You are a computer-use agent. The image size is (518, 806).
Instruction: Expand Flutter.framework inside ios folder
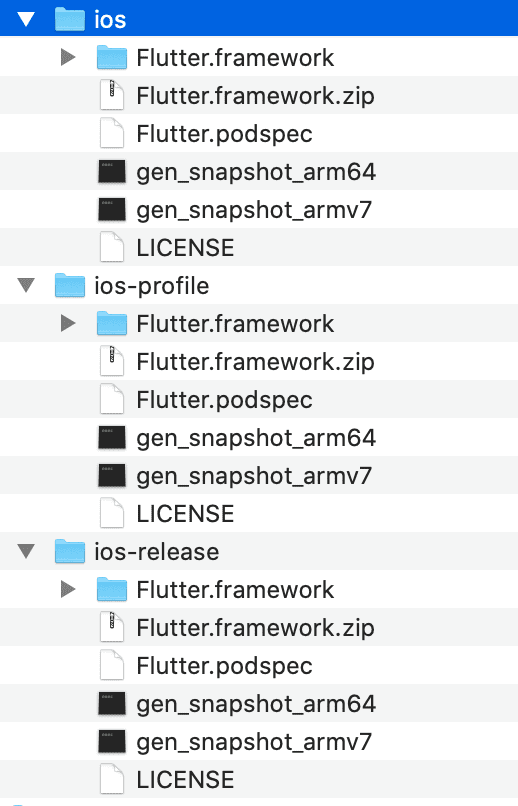68,57
